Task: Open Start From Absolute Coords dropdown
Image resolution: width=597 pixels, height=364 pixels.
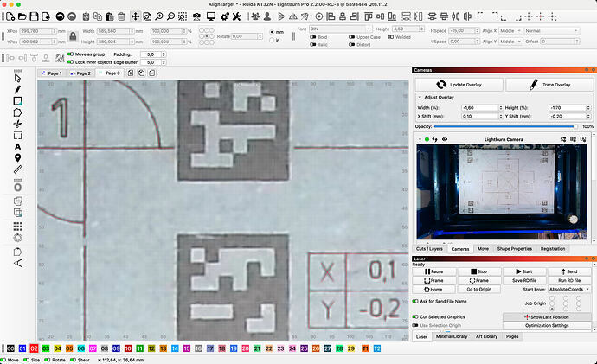Action: point(569,290)
